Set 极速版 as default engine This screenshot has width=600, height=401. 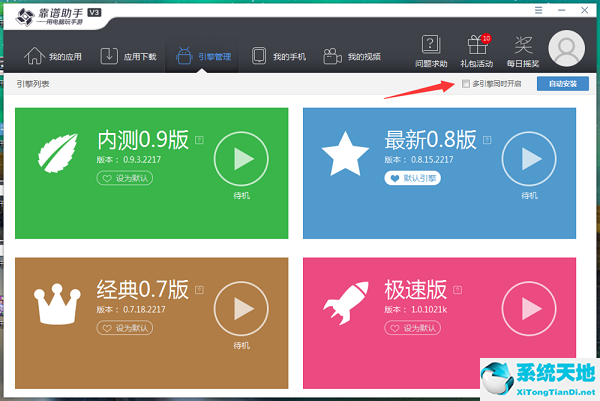412,328
